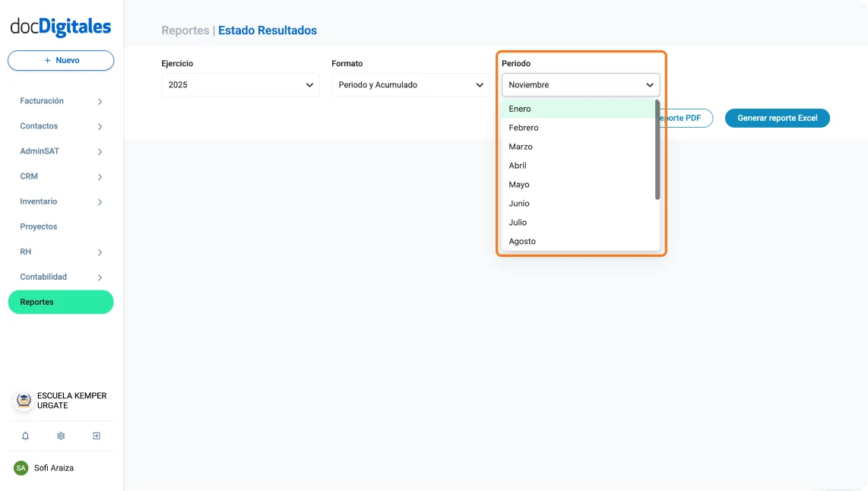Pick Junio in the Periodo list

click(x=520, y=204)
